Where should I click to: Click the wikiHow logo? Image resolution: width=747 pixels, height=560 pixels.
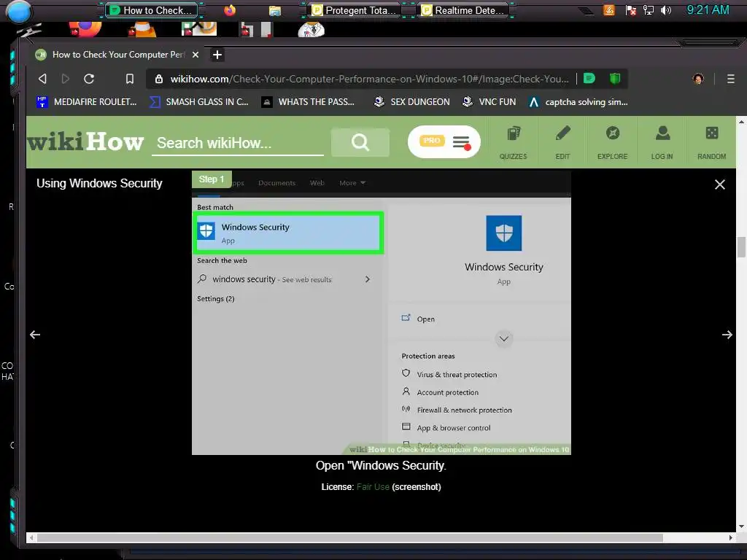[85, 141]
